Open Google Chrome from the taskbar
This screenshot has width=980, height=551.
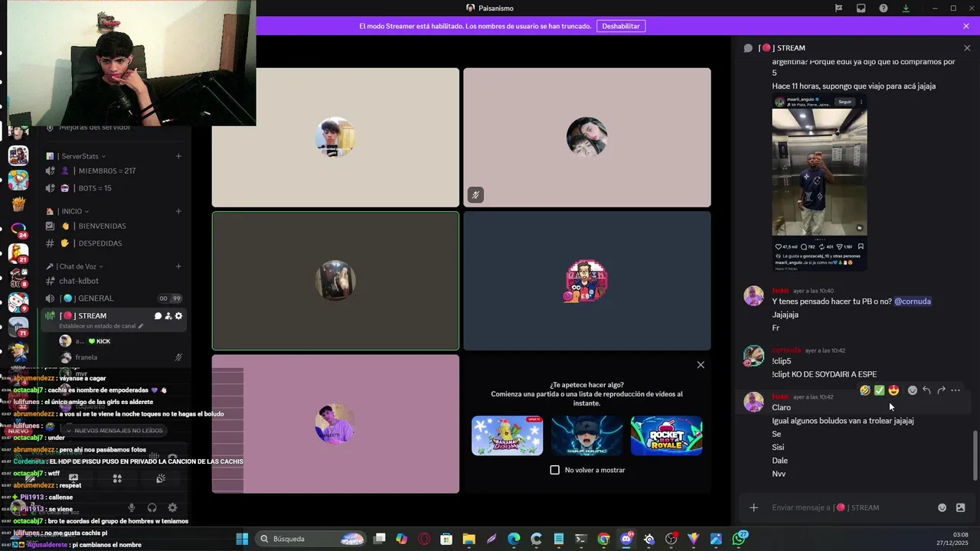pos(604,539)
